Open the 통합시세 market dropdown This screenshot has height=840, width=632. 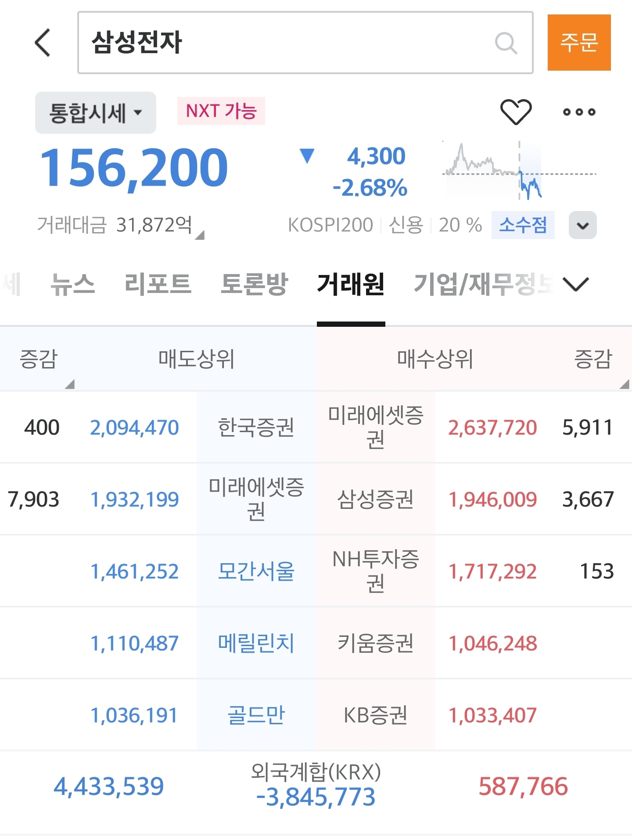point(95,113)
